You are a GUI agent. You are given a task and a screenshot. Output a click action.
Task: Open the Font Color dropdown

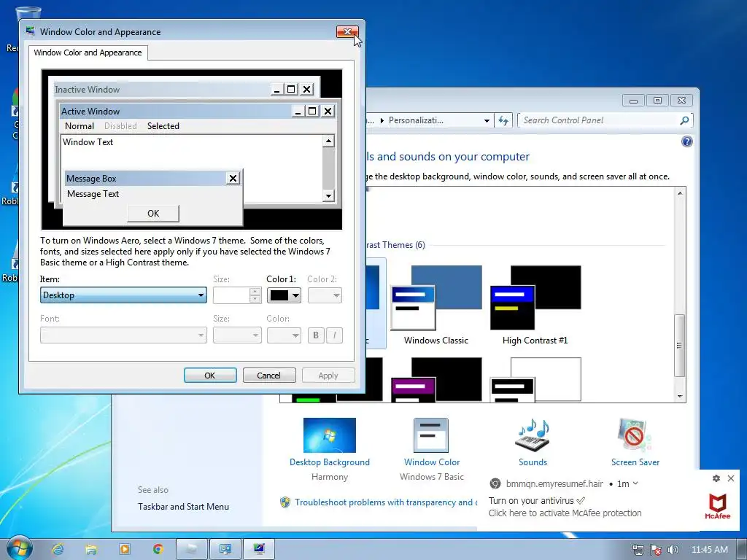coord(284,335)
